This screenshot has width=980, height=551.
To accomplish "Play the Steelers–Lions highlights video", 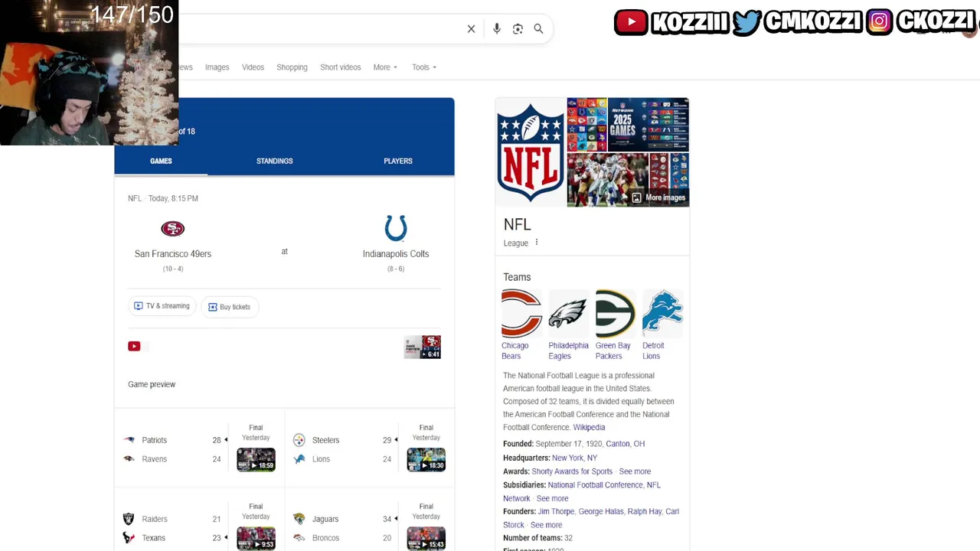I will (x=426, y=459).
